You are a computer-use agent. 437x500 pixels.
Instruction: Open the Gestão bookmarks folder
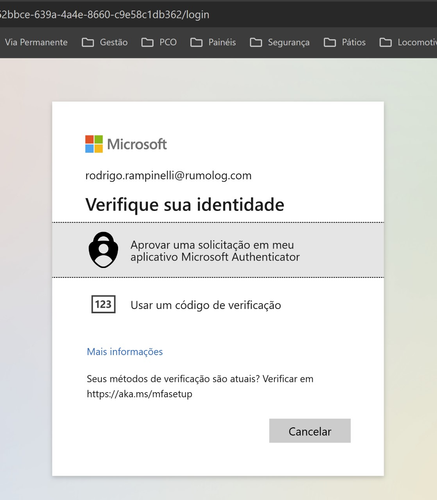(105, 42)
